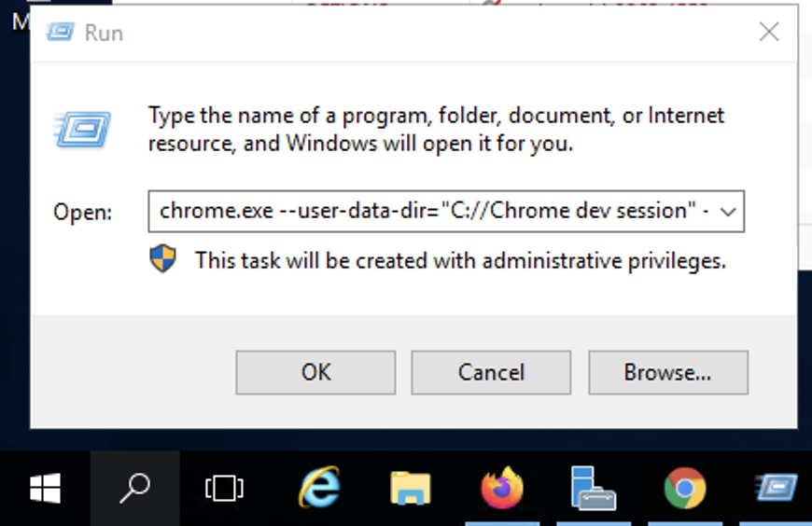Launch Internet Explorer from the taskbar
812x526 pixels.
(318, 489)
